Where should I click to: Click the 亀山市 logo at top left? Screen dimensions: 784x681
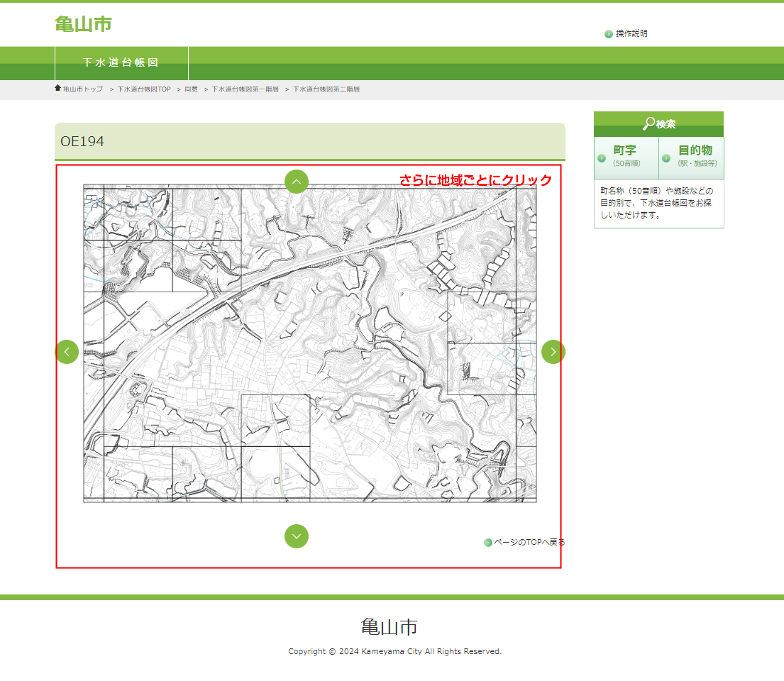click(x=83, y=24)
